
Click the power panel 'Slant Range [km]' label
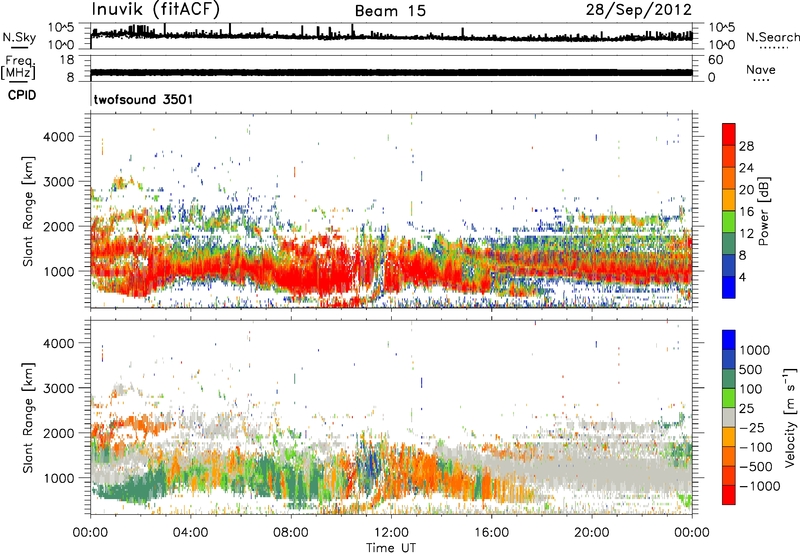pyautogui.click(x=28, y=211)
